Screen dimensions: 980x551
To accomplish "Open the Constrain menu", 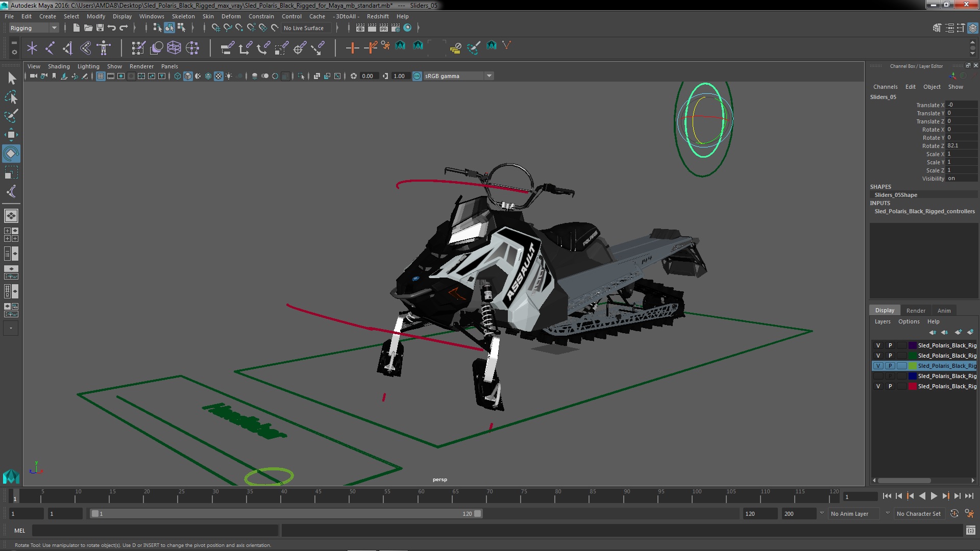I will point(261,16).
